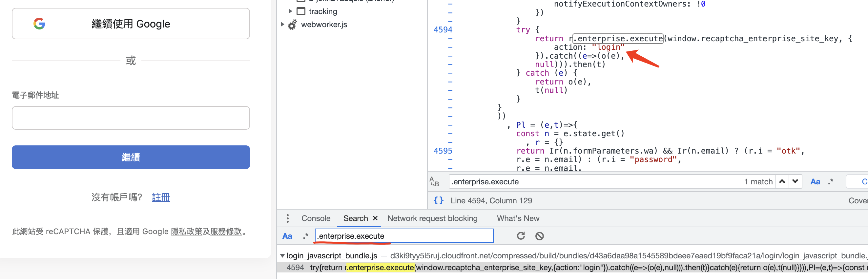The height and width of the screenshot is (279, 868).
Task: Go to next match arrow
Action: tap(795, 181)
